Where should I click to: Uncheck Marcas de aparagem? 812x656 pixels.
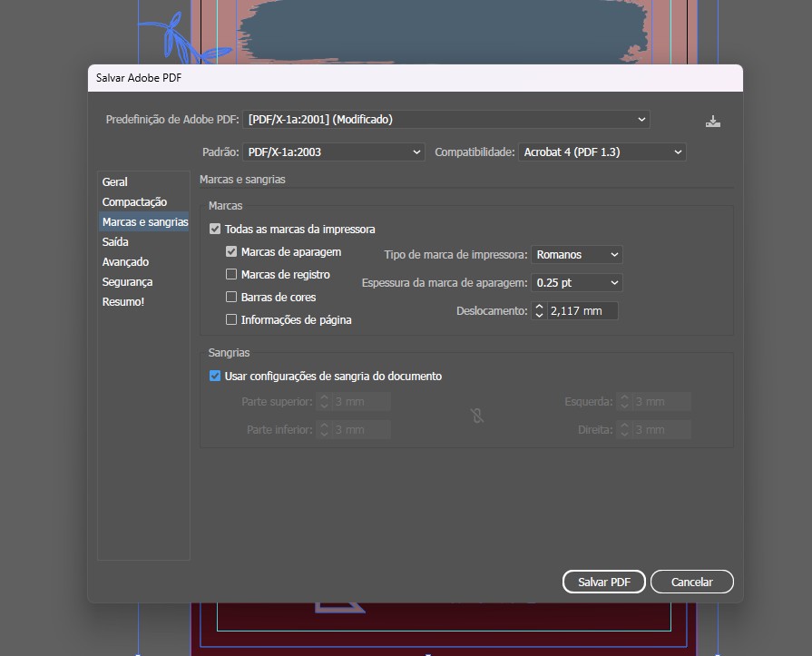pos(231,251)
